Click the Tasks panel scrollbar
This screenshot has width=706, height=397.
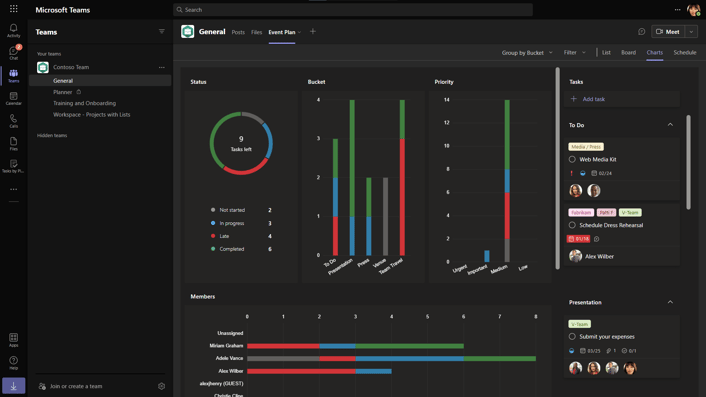pos(688,162)
